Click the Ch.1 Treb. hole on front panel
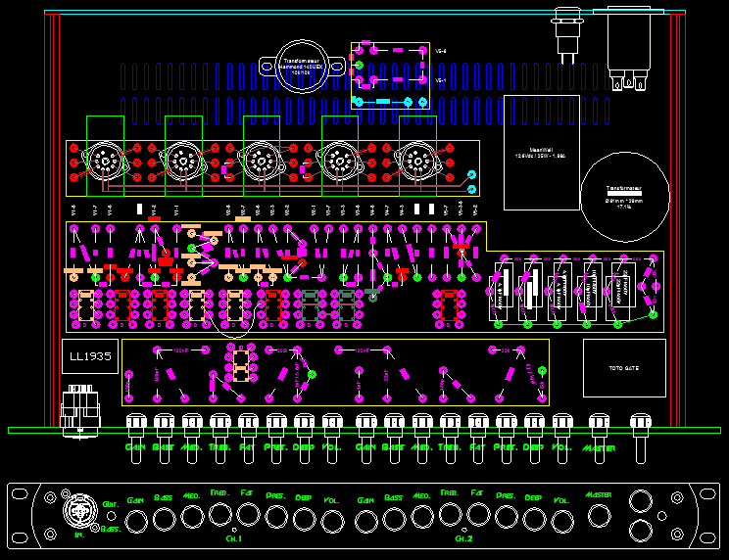Viewport: 729px width, 560px height. pyautogui.click(x=220, y=514)
